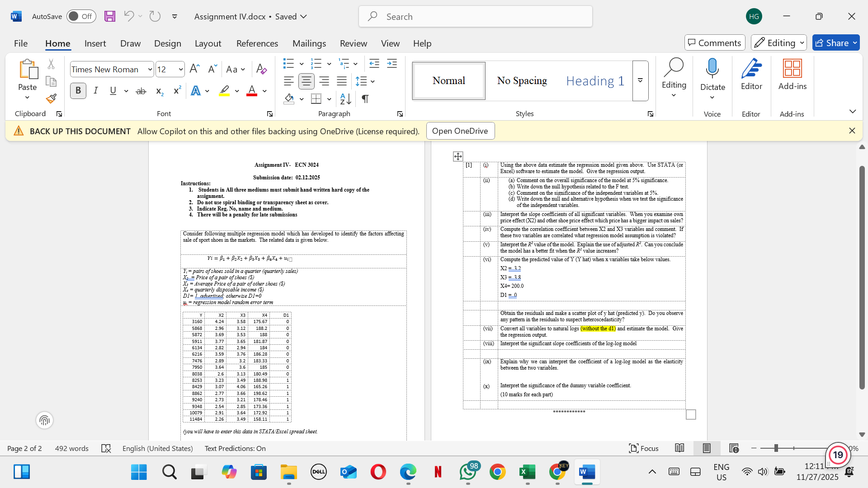Screen dimensions: 868x488
Task: Launch the Editor pane
Action: 751,75
